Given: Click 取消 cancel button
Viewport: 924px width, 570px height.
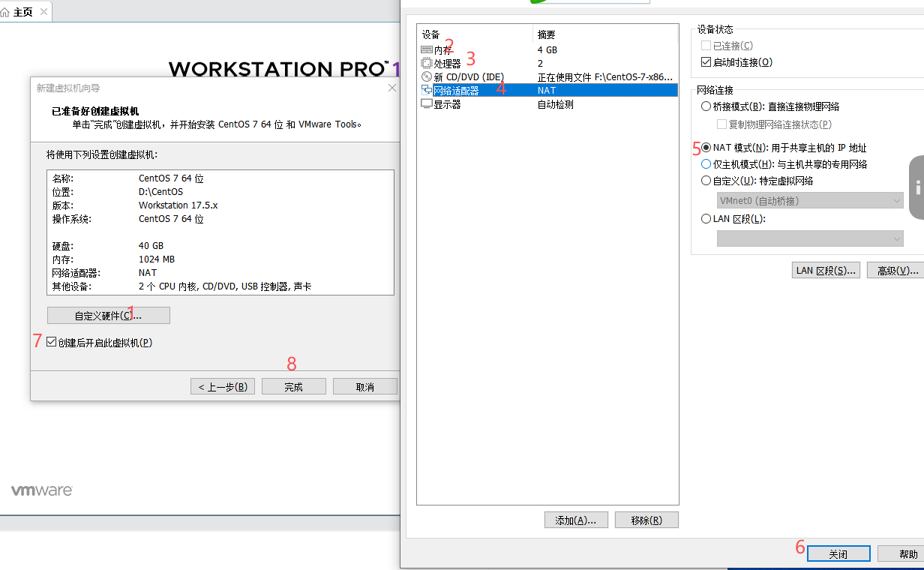Looking at the screenshot, I should [365, 387].
